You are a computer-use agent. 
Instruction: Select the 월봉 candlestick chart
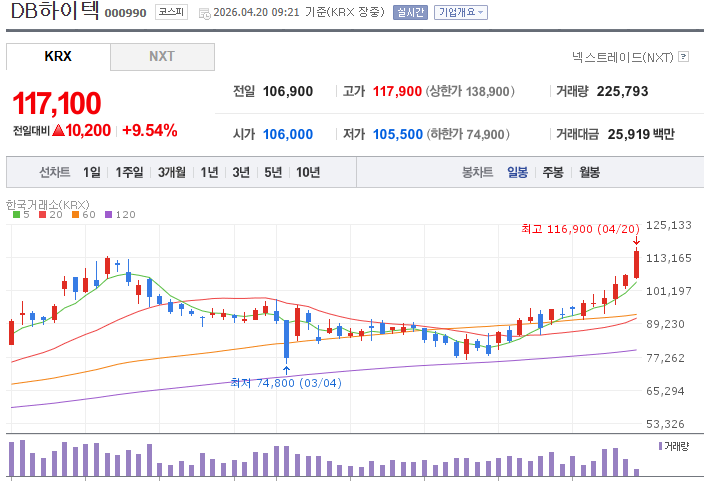coord(589,172)
